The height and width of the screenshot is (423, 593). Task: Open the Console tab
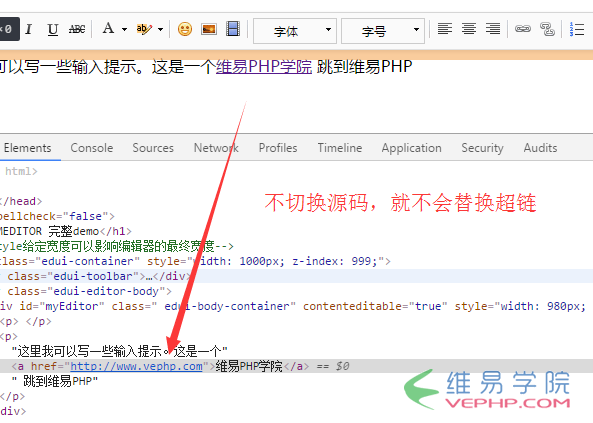click(x=92, y=148)
